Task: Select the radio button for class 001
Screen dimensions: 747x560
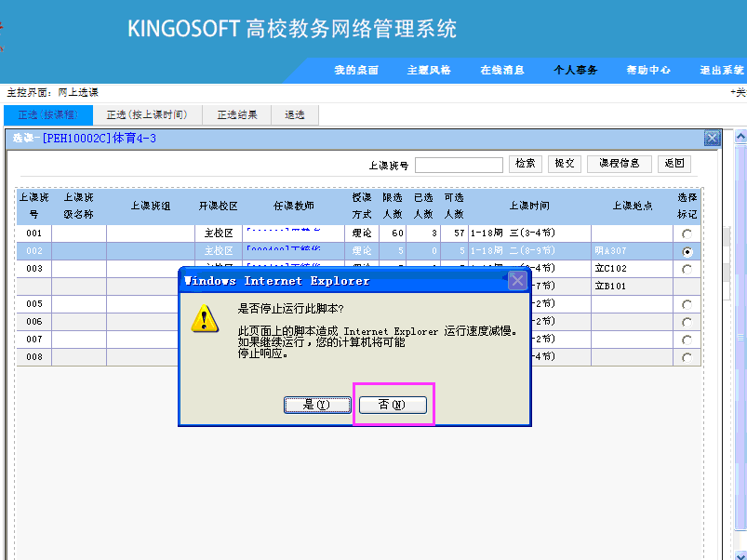Action: click(687, 233)
